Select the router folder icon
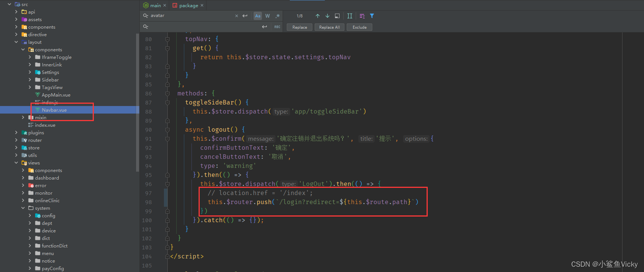This screenshot has width=644, height=272. click(24, 140)
